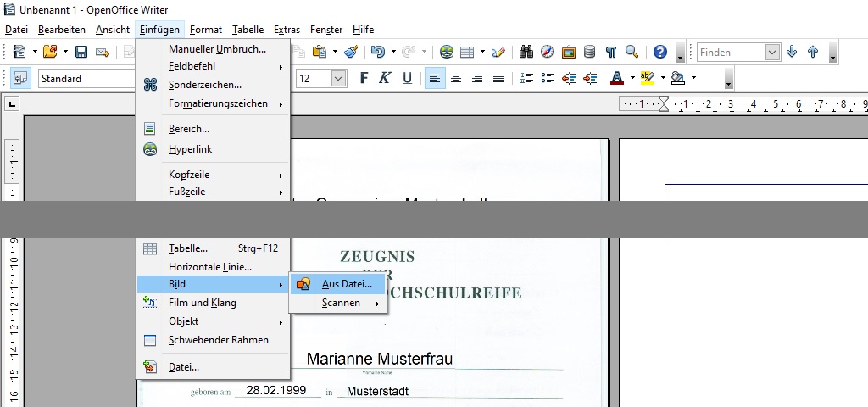Click the Gallery picture icon

[569, 52]
